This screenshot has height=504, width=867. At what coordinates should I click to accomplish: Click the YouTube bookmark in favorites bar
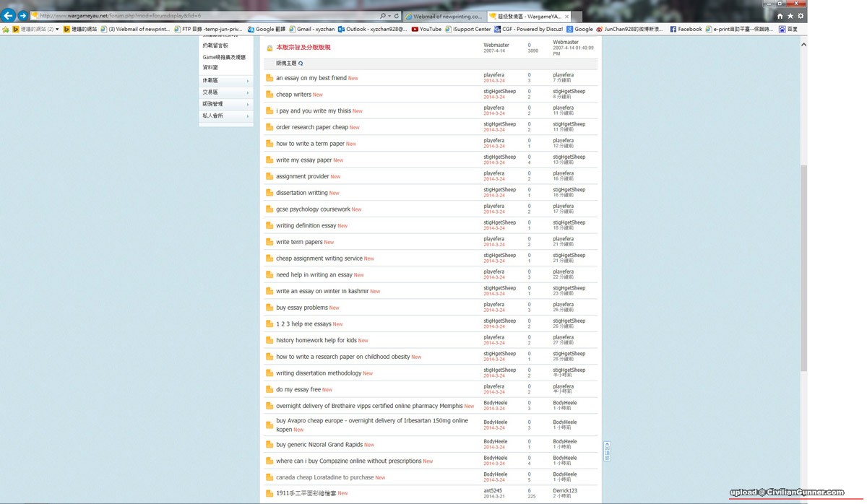pos(426,30)
